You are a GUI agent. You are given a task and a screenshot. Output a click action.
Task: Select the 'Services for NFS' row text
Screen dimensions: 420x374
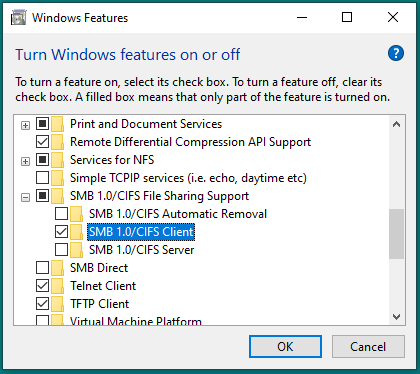click(112, 160)
